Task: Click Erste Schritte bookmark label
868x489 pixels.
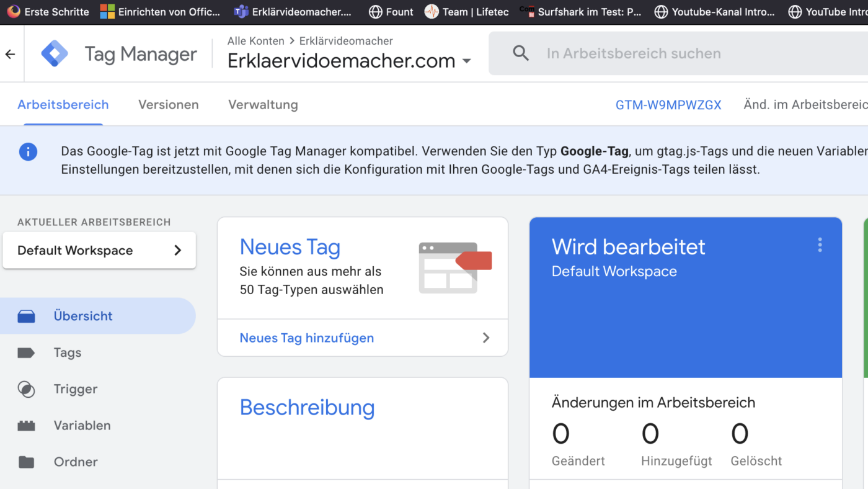Action: 57,12
